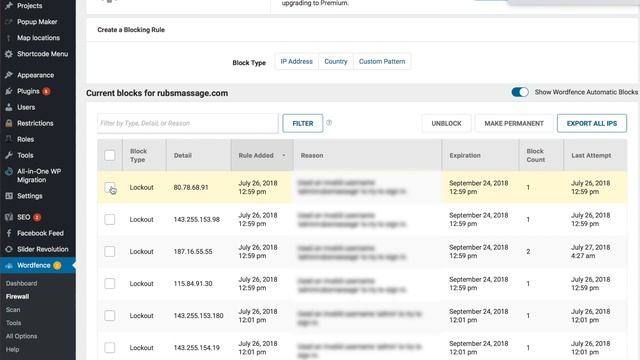Image resolution: width=640 pixels, height=360 pixels.
Task: Check the box for IP 143.255.153.98
Action: click(109, 220)
